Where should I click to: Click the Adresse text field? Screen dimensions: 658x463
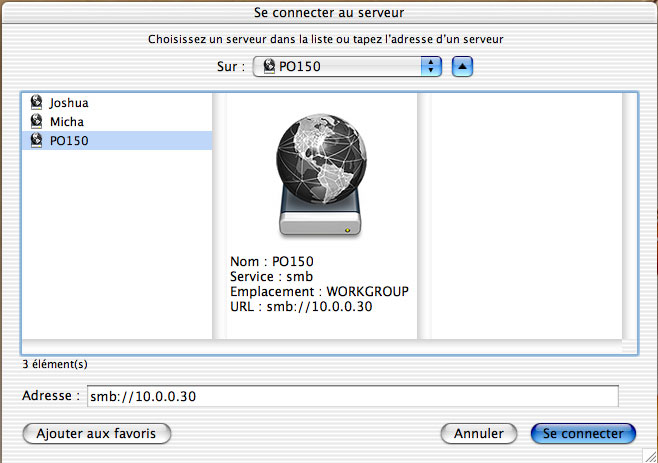tap(352, 396)
